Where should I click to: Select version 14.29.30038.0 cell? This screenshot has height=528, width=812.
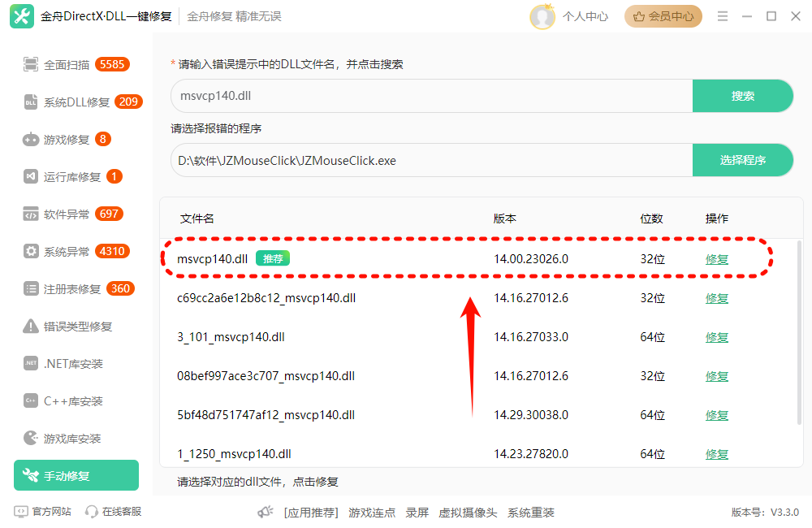coord(531,415)
